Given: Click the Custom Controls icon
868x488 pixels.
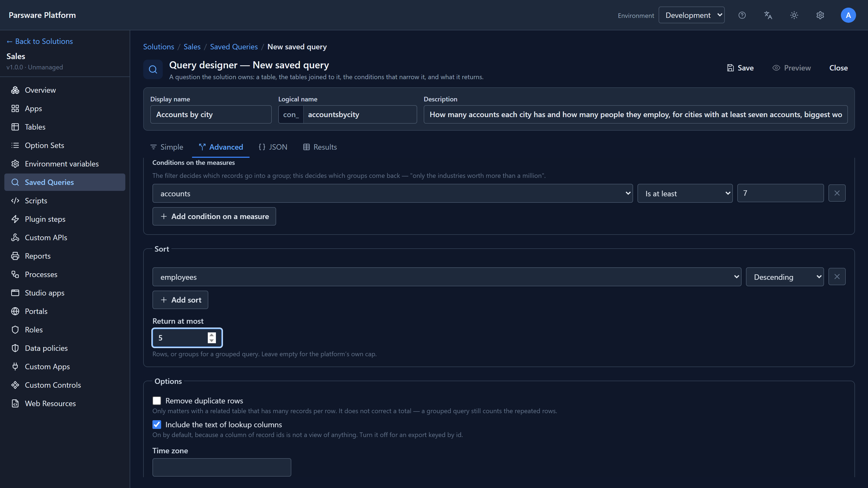Looking at the screenshot, I should (15, 385).
